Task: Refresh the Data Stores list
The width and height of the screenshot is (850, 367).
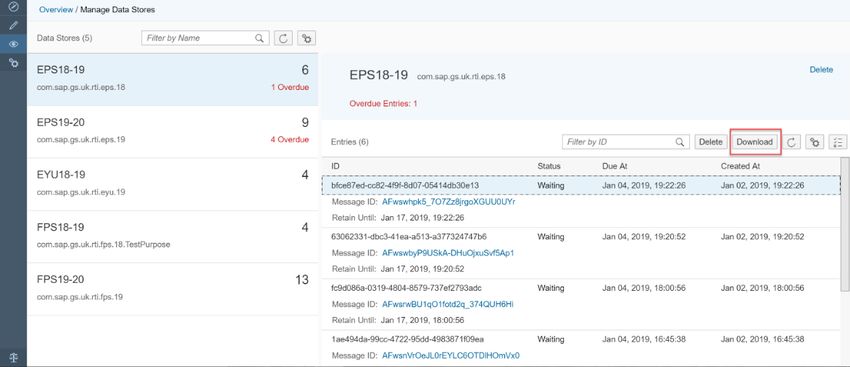Action: coord(283,38)
